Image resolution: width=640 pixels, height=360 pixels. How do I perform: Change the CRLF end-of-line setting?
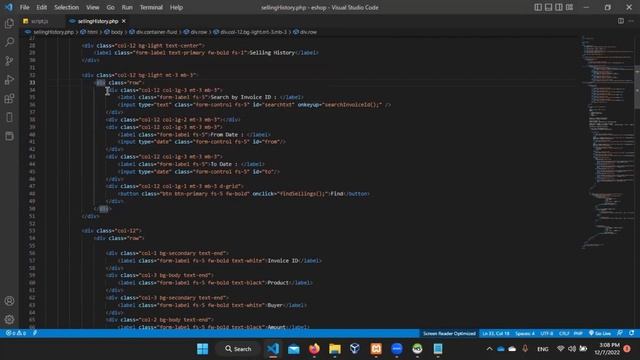pyautogui.click(x=564, y=333)
